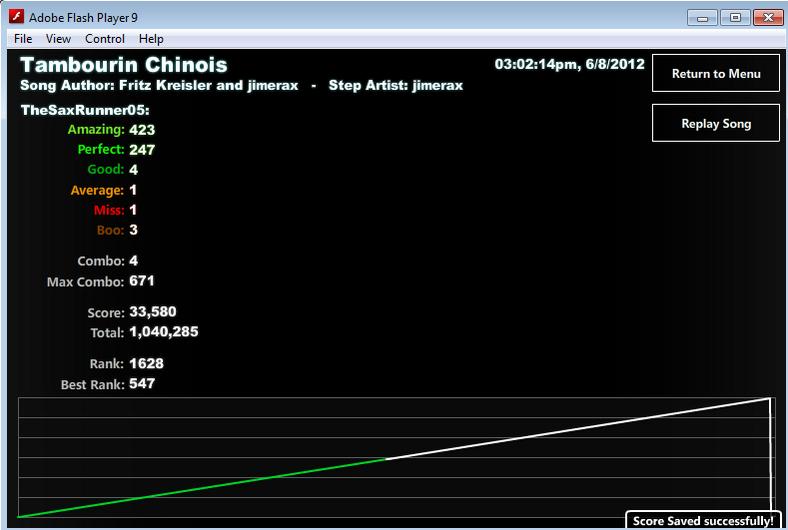Click the Best Rank value 547
This screenshot has height=530, width=788.
coord(142,384)
